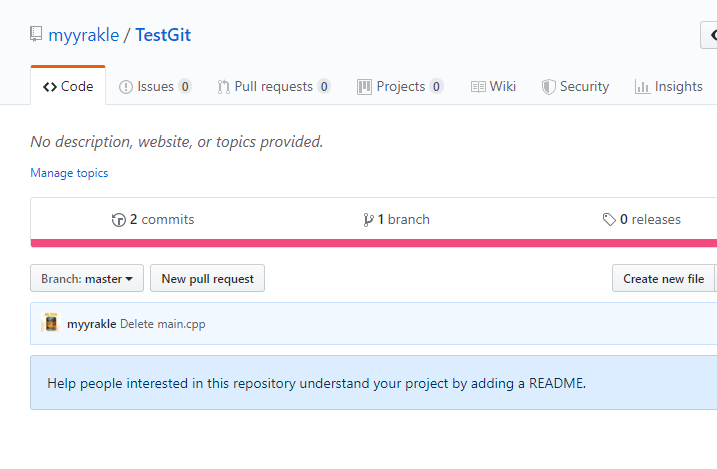The width and height of the screenshot is (717, 469).
Task: Click the myyrakle commit author avatar
Action: click(50, 323)
